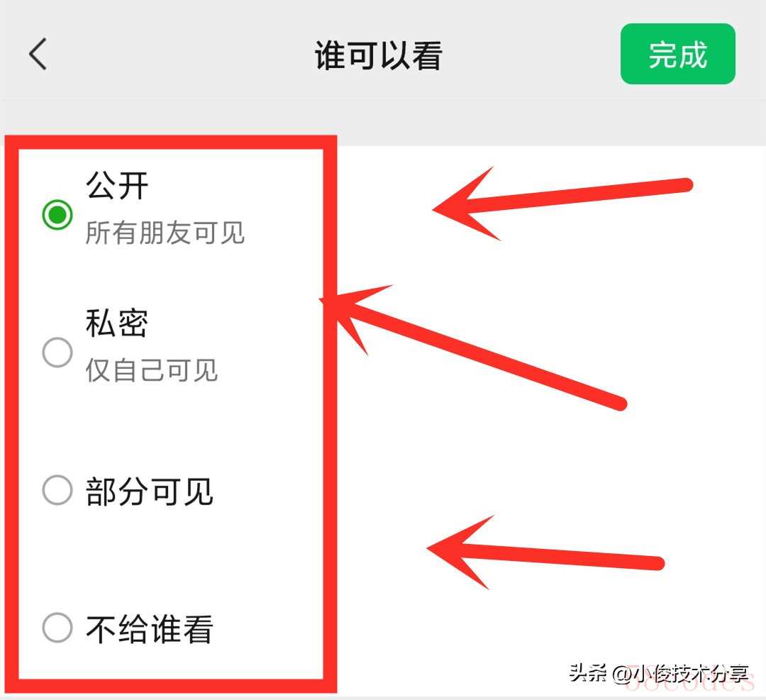The height and width of the screenshot is (700, 766).
Task: Select the 私密 radio button circle
Action: [57, 352]
